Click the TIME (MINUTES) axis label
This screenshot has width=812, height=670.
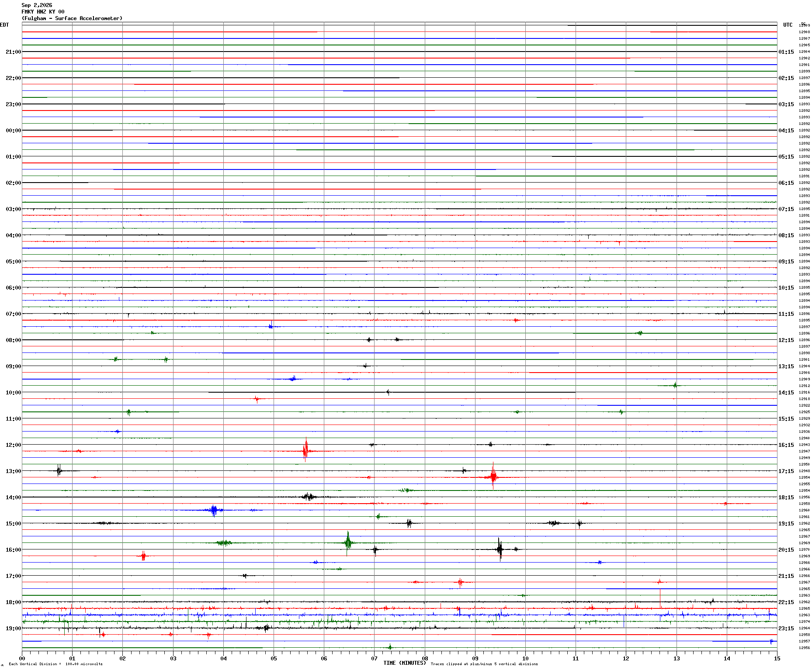pyautogui.click(x=405, y=663)
